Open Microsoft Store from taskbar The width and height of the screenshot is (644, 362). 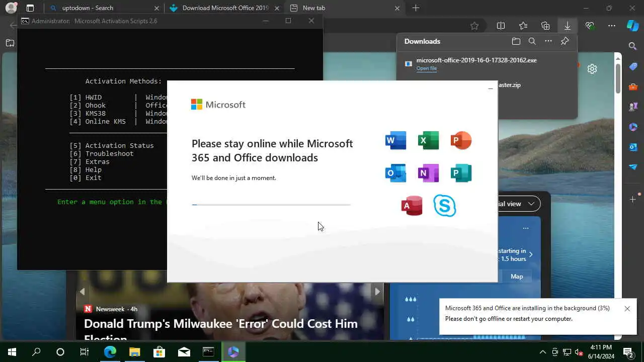pos(159,352)
